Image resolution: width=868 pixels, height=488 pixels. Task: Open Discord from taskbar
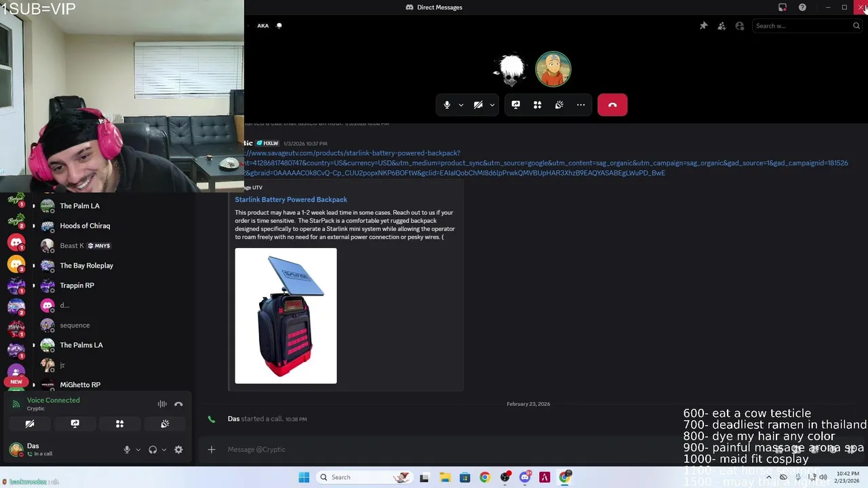tap(525, 477)
